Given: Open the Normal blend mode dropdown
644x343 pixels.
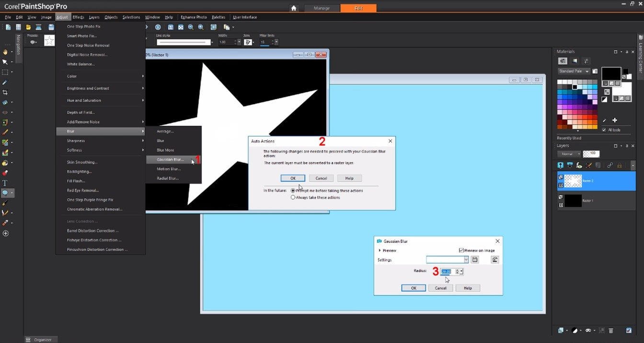Looking at the screenshot, I should [569, 154].
